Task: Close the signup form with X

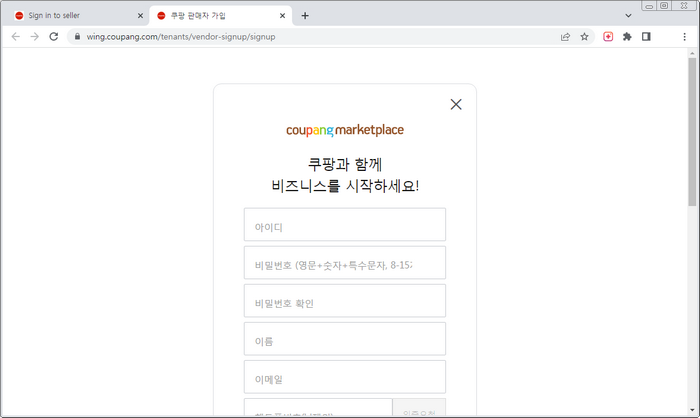Action: pos(456,104)
